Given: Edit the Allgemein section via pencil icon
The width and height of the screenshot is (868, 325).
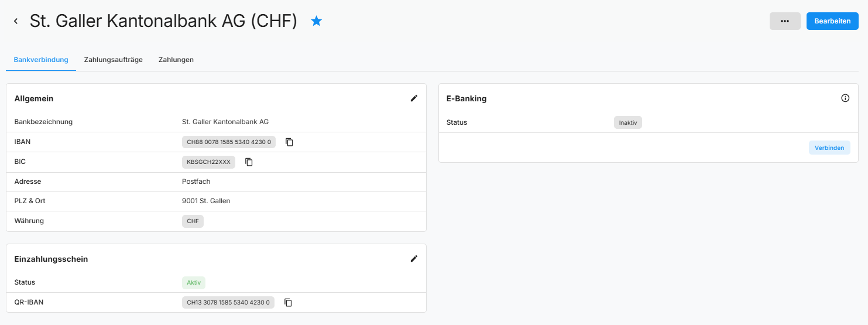Looking at the screenshot, I should click(414, 98).
